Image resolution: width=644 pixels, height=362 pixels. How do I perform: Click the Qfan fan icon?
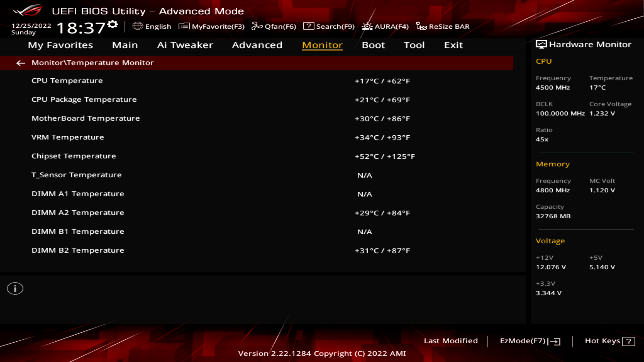point(257,26)
